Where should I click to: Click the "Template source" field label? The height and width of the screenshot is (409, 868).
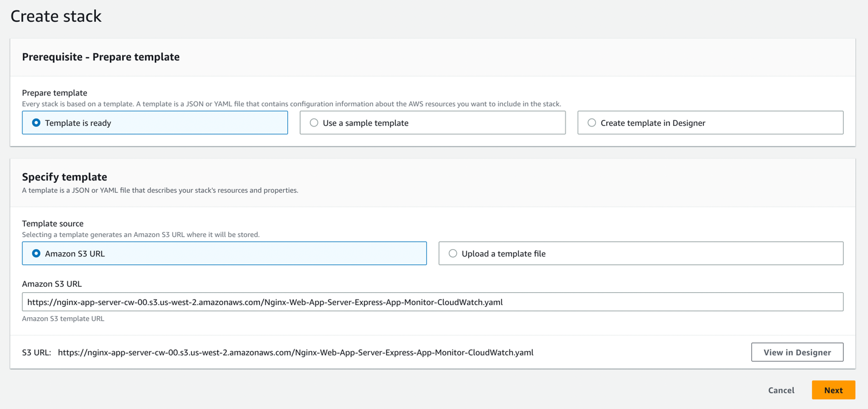53,224
